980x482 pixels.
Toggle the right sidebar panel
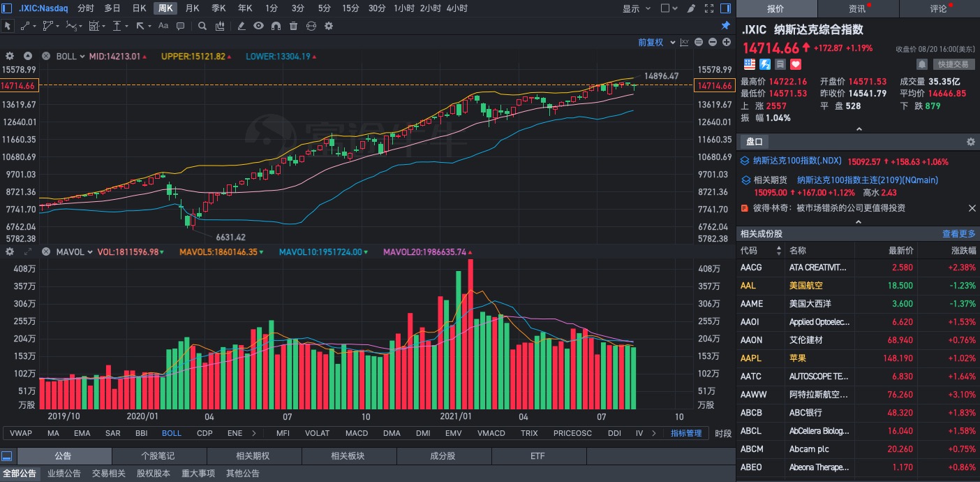click(x=725, y=8)
